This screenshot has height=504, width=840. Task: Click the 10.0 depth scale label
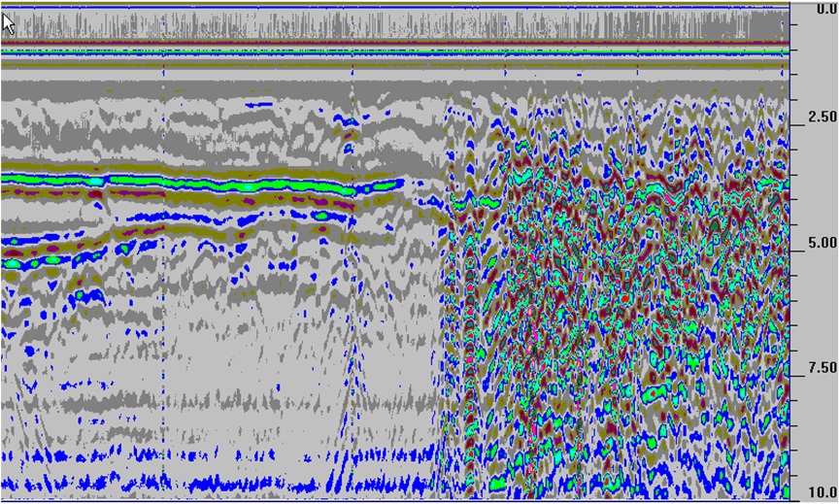[x=823, y=491]
